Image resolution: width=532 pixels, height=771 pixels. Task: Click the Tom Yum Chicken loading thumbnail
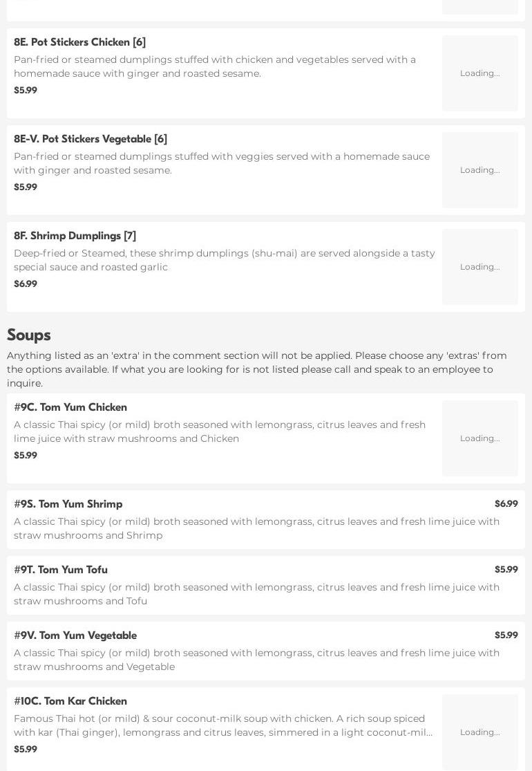pyautogui.click(x=479, y=438)
